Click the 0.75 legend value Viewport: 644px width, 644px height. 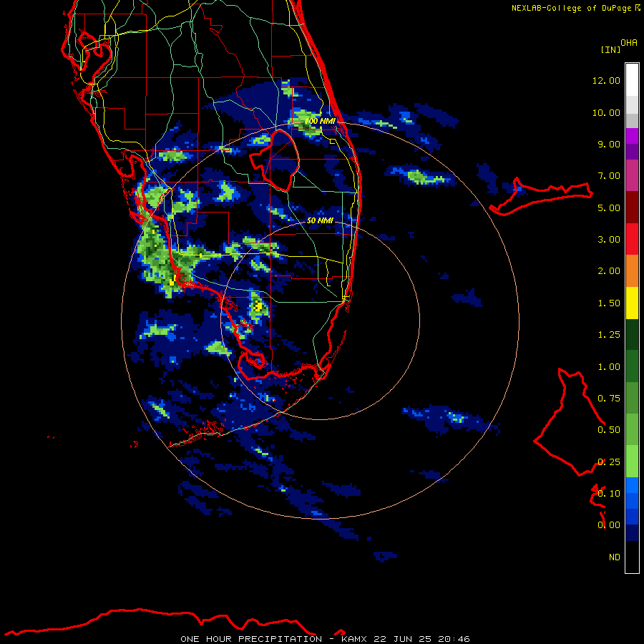(x=609, y=399)
